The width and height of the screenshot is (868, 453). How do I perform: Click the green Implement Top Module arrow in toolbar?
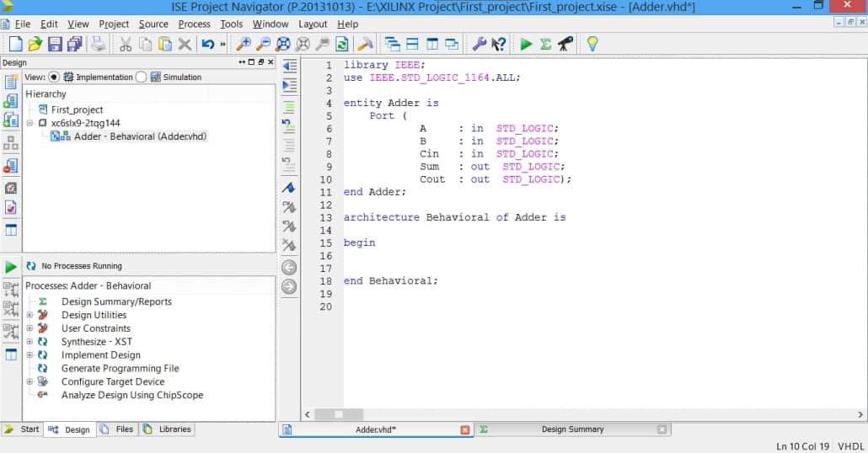526,45
